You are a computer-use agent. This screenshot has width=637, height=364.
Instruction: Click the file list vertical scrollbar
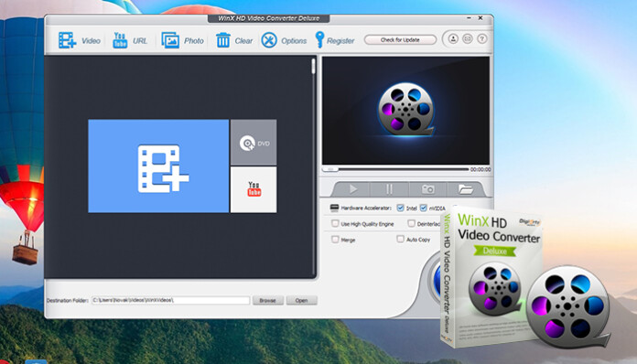[313, 166]
